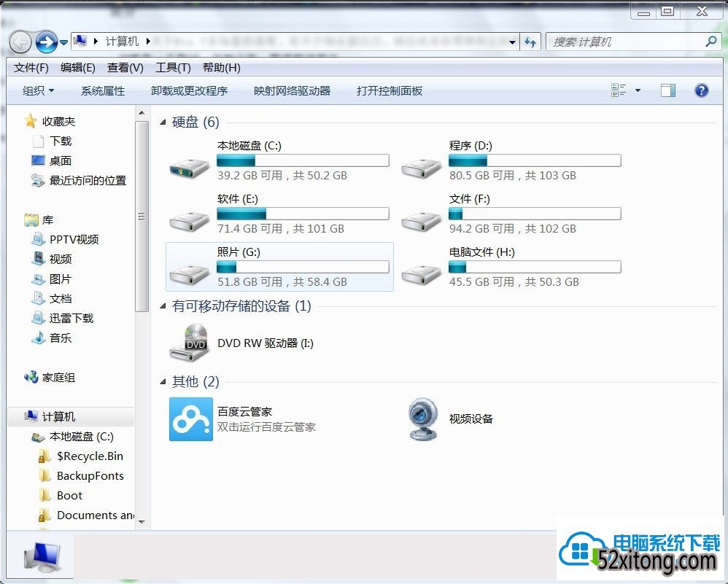The width and height of the screenshot is (728, 584).
Task: Click the 文件 (F:) capacity bar
Action: (534, 214)
